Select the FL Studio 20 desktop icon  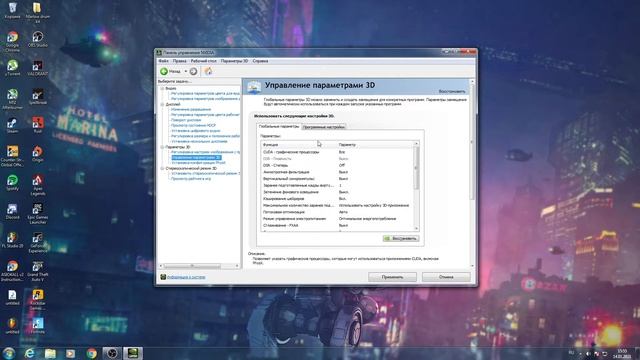pyautogui.click(x=12, y=240)
